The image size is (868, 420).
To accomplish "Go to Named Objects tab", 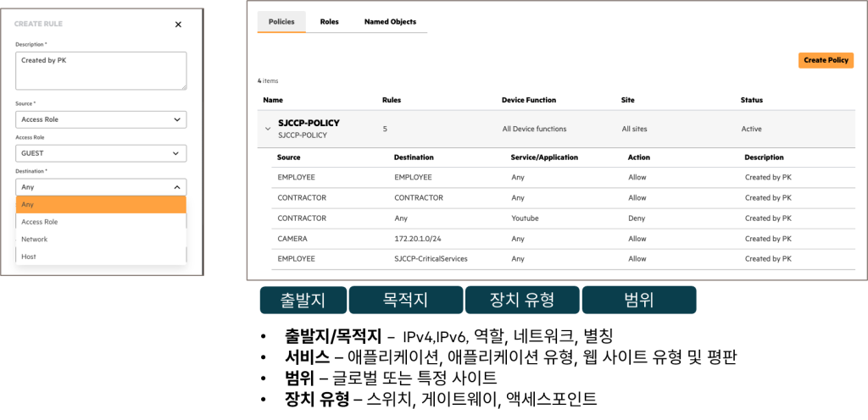I will tap(390, 22).
